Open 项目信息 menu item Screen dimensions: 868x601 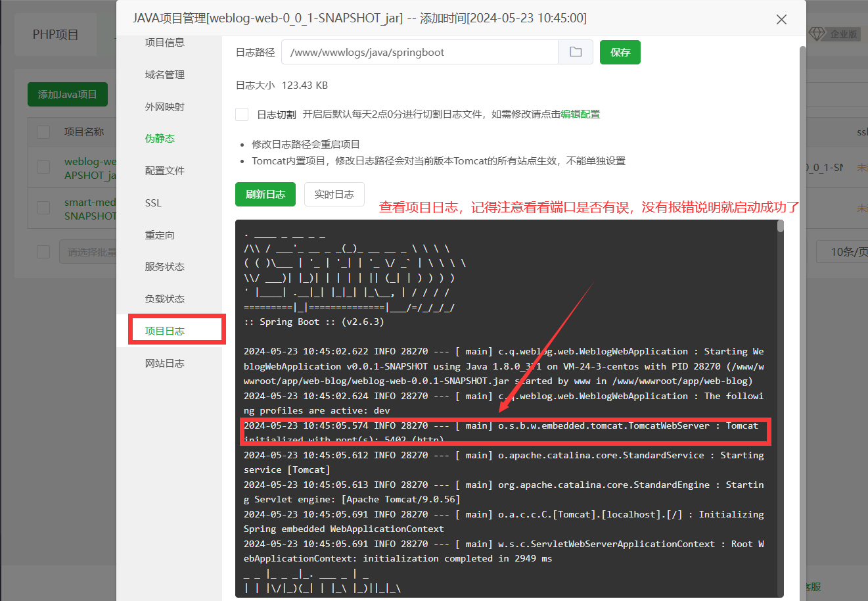coord(165,42)
